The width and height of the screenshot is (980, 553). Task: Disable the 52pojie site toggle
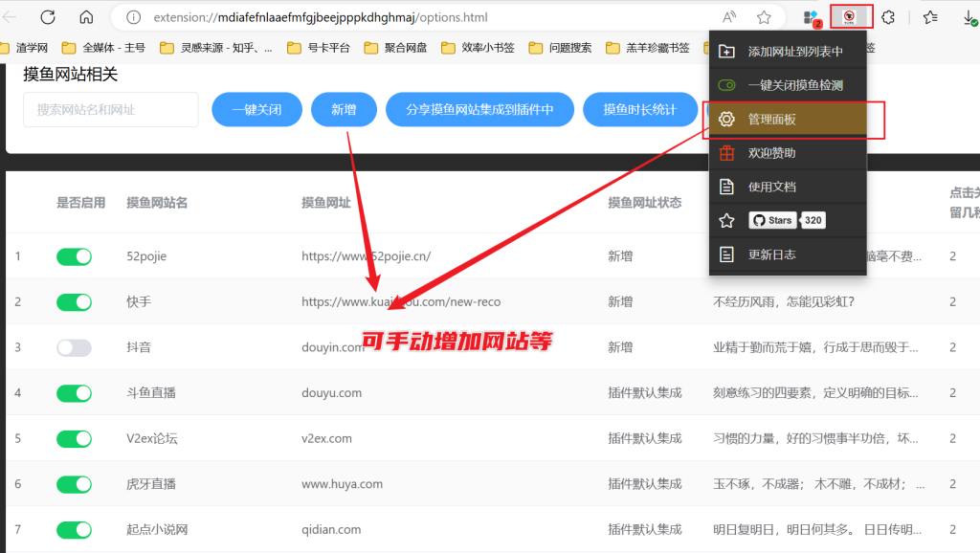point(74,256)
